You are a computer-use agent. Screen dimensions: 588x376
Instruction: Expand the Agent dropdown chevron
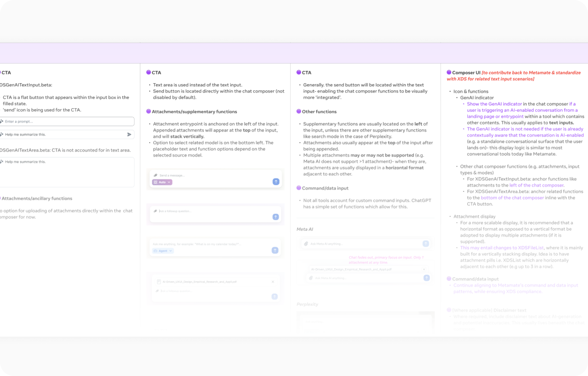click(x=171, y=251)
